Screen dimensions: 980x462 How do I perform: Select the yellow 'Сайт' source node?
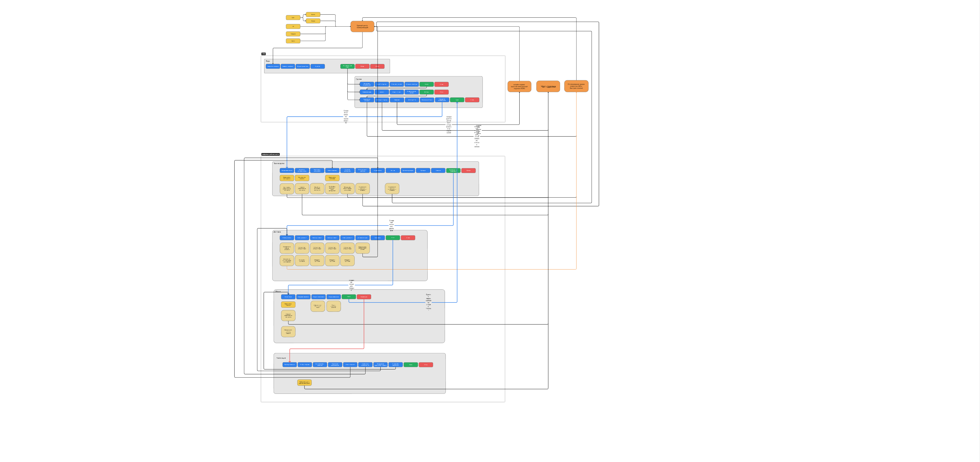pyautogui.click(x=293, y=17)
